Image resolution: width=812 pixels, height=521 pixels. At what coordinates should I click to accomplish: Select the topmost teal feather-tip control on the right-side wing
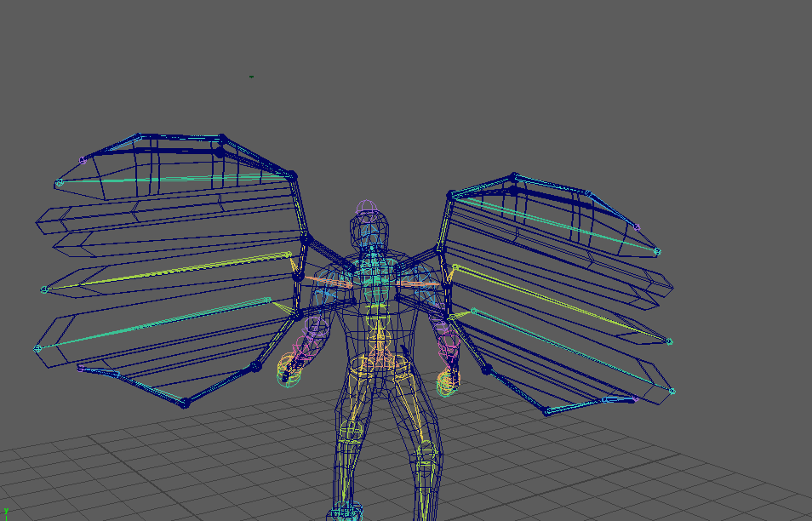[x=657, y=252]
